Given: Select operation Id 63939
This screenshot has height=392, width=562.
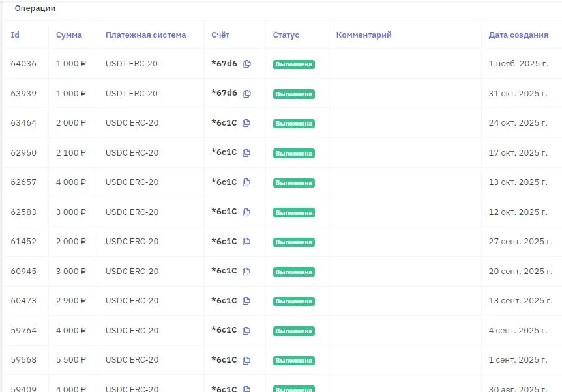Looking at the screenshot, I should pyautogui.click(x=23, y=93).
